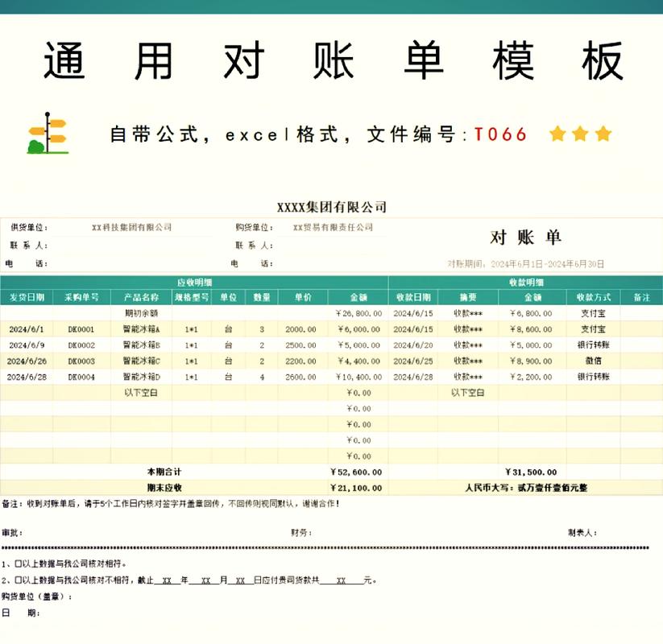Click the receipt amount ¥2,200.00 cell
Image resolution: width=663 pixels, height=644 pixels.
(x=531, y=377)
